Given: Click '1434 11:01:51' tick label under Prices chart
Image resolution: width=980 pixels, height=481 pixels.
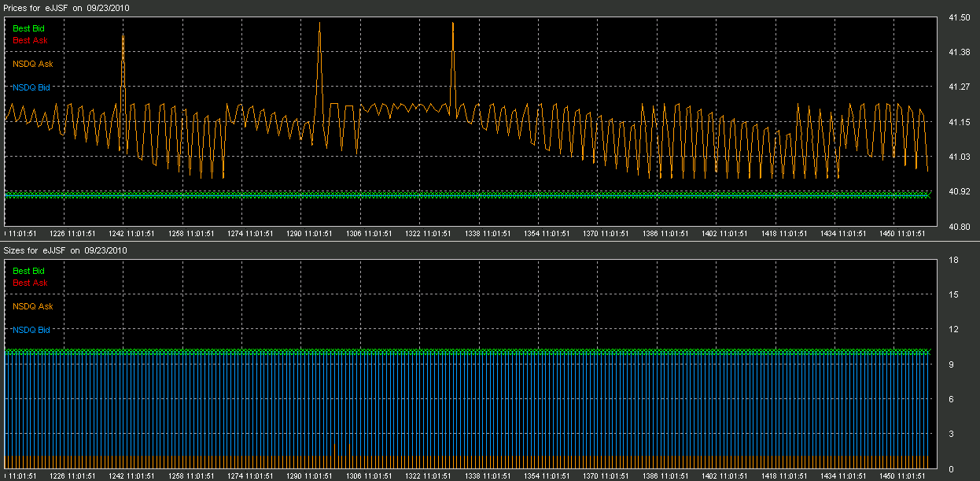Looking at the screenshot, I should 844,234.
